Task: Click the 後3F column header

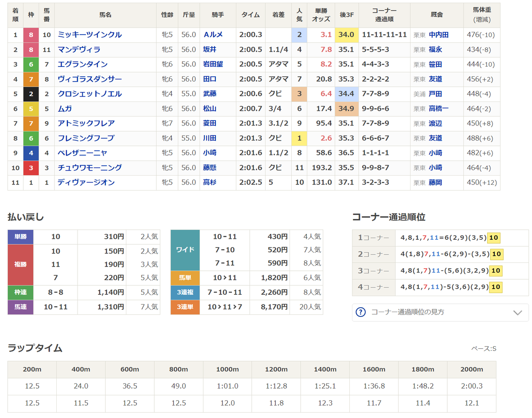Action: click(346, 15)
